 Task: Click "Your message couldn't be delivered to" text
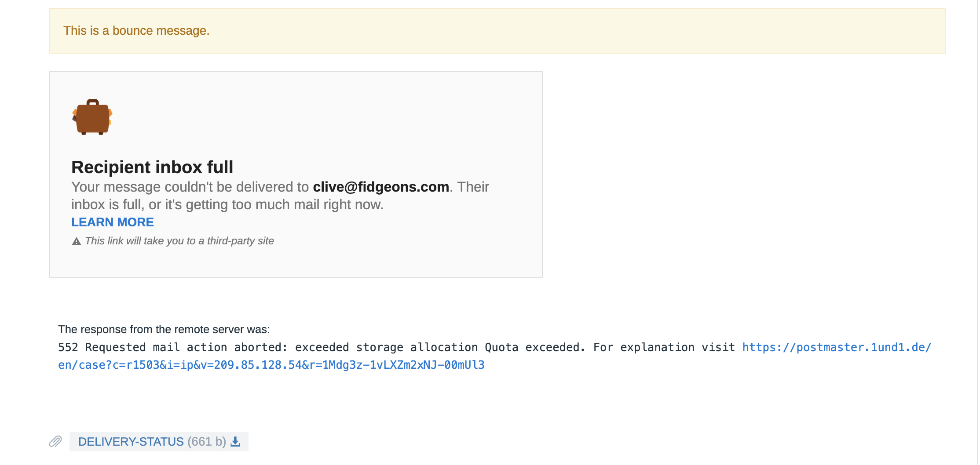tap(190, 187)
